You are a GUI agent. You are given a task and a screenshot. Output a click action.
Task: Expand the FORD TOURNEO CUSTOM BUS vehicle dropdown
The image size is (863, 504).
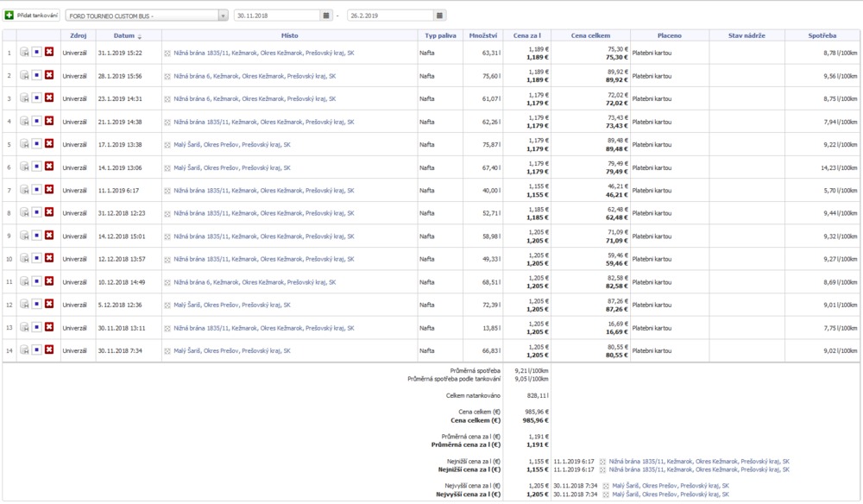pyautogui.click(x=223, y=16)
